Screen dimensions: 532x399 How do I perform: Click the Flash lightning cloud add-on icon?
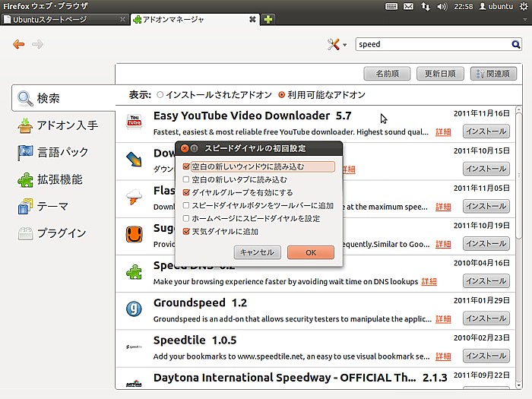pos(134,197)
